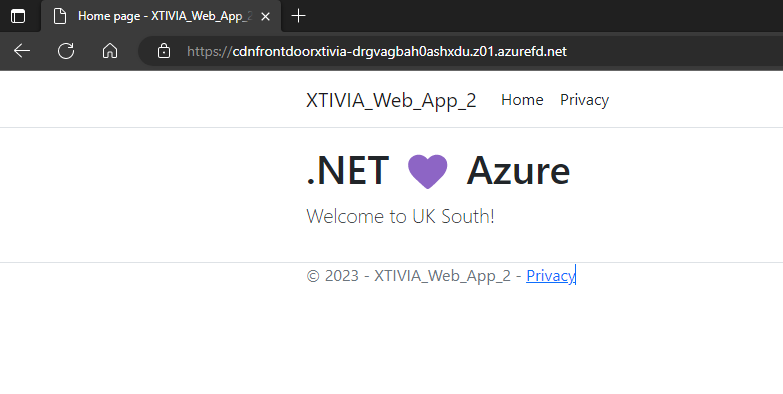Screen dimensions: 783x394
Task: Click the 'Welcome to UK South!' text
Action: tap(400, 217)
